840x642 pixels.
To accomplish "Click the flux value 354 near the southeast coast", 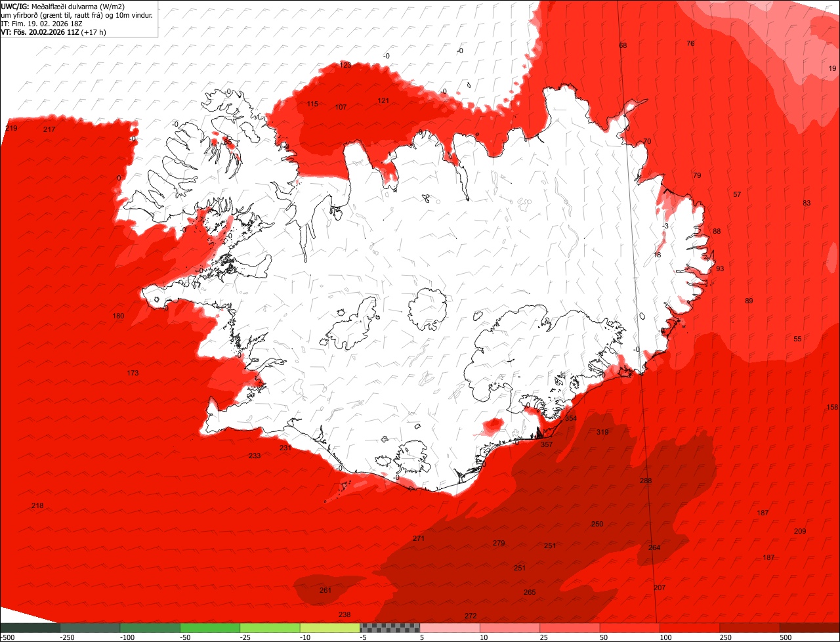I will coord(571,419).
